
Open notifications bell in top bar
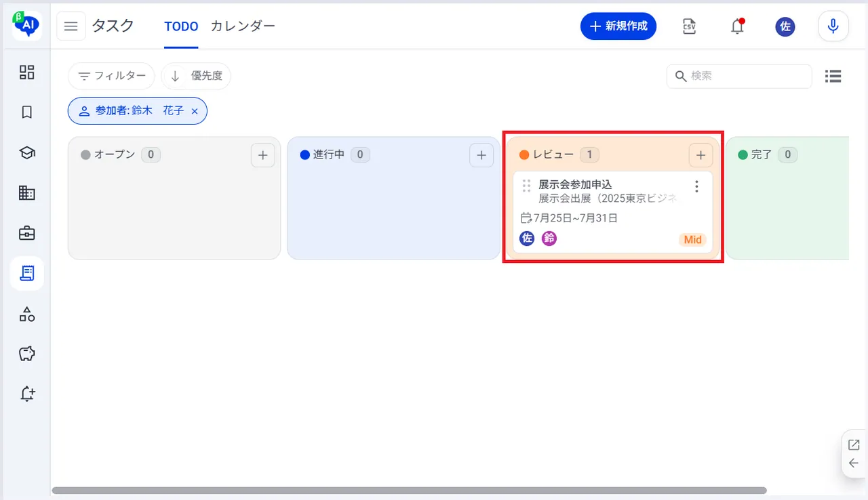(737, 26)
